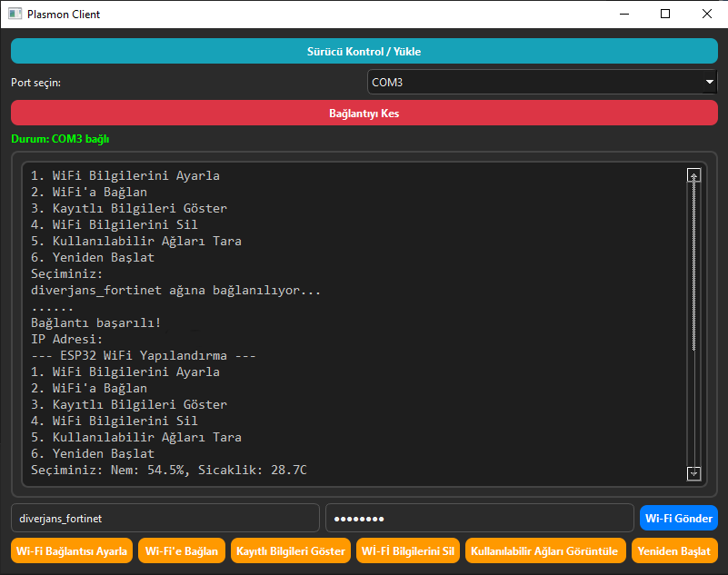Click the blue Wi-Fi Gönder button
Image resolution: width=728 pixels, height=575 pixels.
tap(678, 519)
